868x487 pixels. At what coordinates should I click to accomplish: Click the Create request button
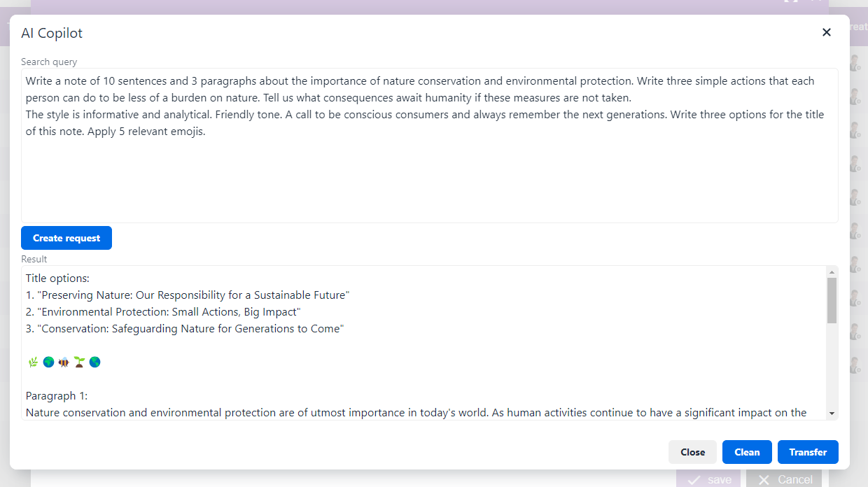(x=66, y=238)
